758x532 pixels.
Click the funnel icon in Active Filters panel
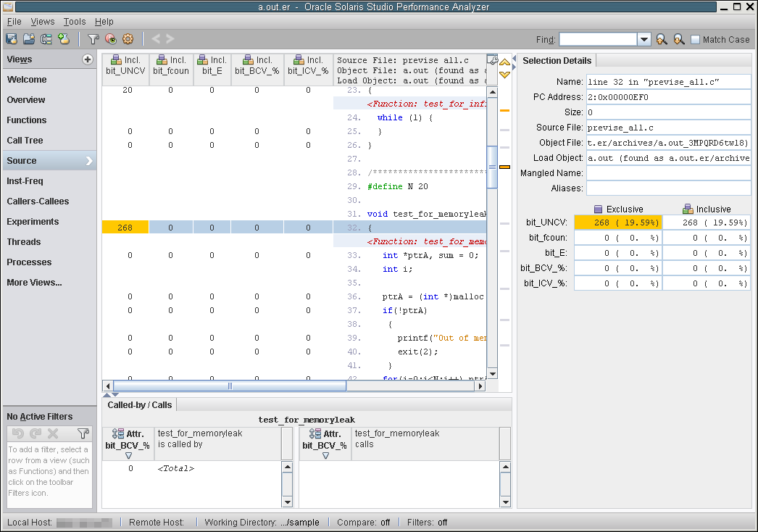click(x=83, y=433)
